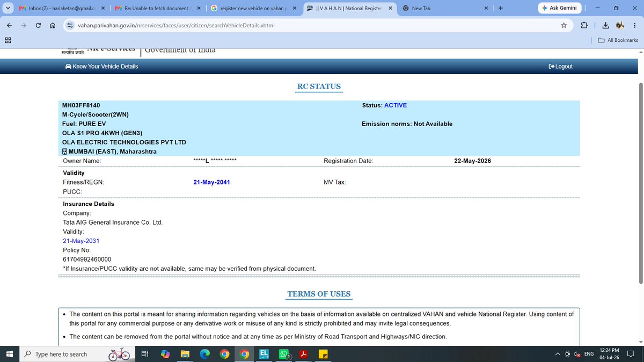Open the All Bookmarks folder

(x=618, y=40)
